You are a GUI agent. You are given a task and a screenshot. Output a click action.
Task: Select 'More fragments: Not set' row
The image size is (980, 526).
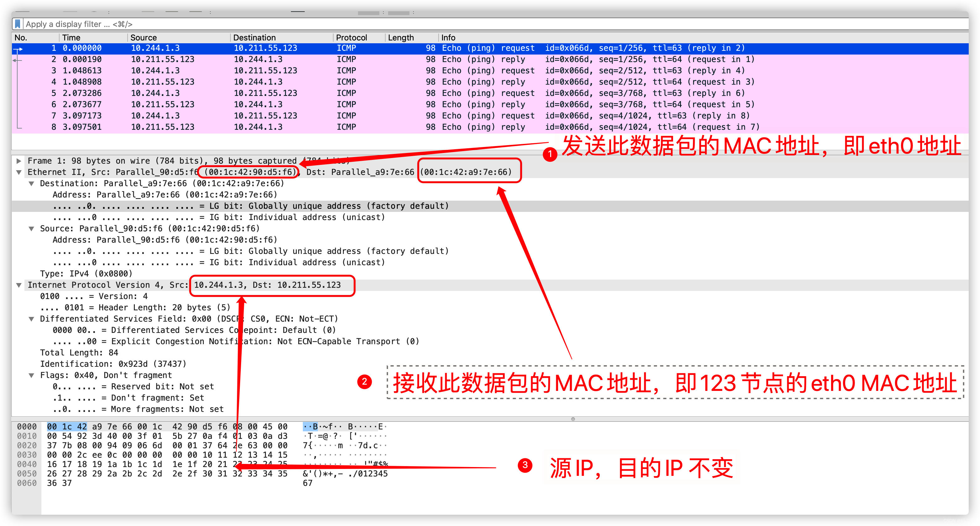click(490, 409)
